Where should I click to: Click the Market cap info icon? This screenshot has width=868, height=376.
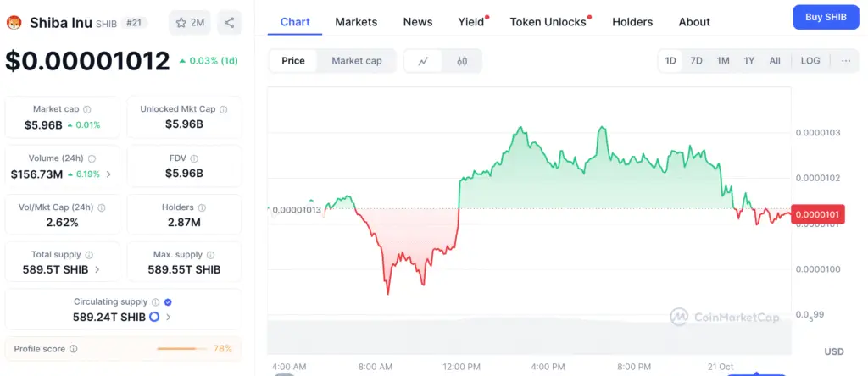[87, 109]
